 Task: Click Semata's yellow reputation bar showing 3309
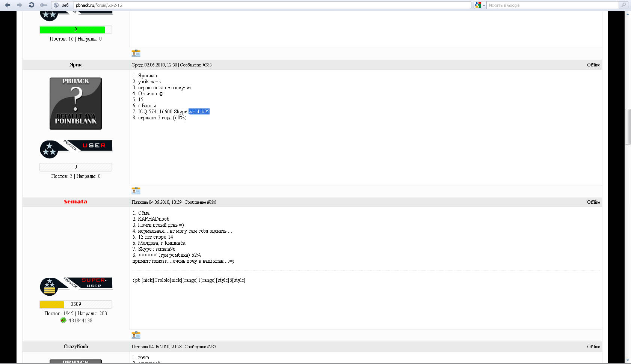pos(75,304)
